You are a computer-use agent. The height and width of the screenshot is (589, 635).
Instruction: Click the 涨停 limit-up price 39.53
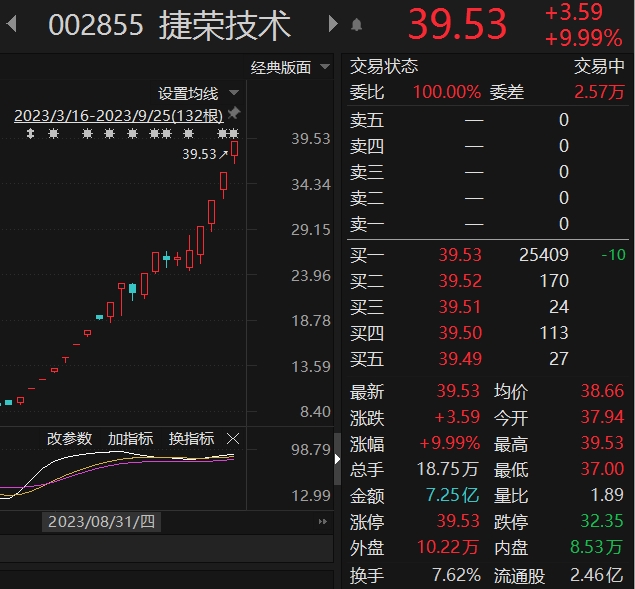pyautogui.click(x=459, y=521)
